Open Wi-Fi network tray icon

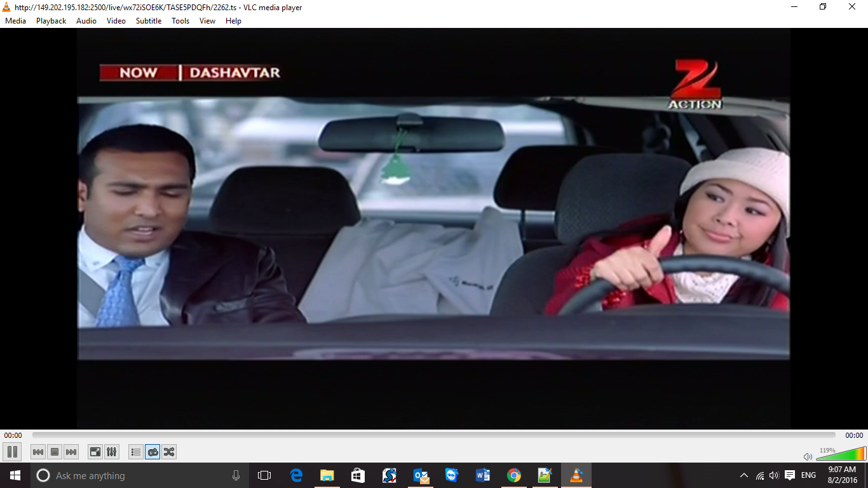tap(760, 475)
